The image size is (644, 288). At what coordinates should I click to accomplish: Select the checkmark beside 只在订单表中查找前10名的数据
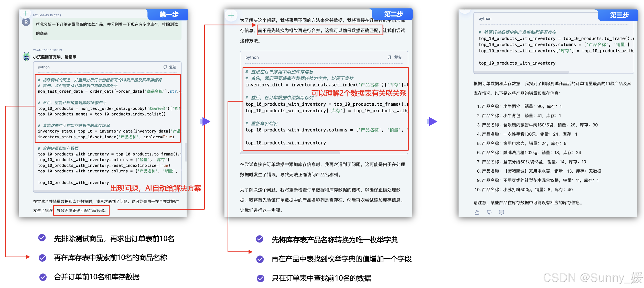click(260, 278)
